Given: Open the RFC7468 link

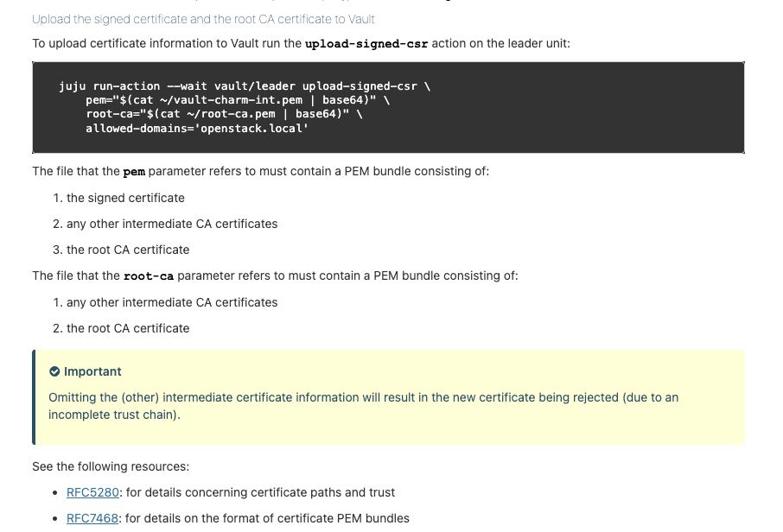Looking at the screenshot, I should click(x=92, y=518).
